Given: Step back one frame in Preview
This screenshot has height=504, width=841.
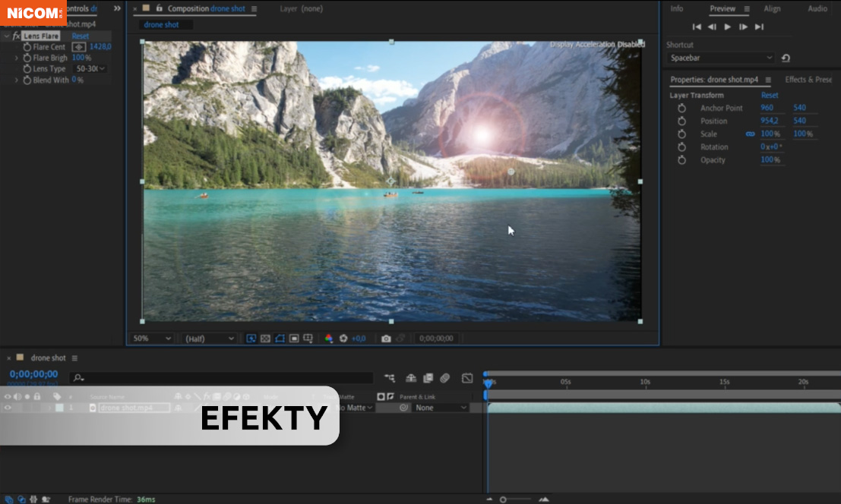Looking at the screenshot, I should pyautogui.click(x=712, y=27).
